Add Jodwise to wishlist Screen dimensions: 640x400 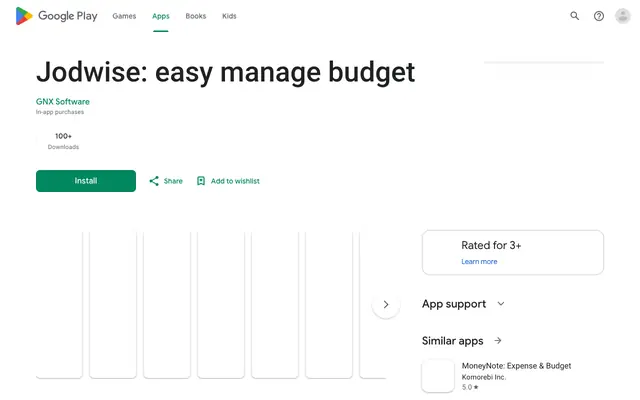(x=235, y=181)
